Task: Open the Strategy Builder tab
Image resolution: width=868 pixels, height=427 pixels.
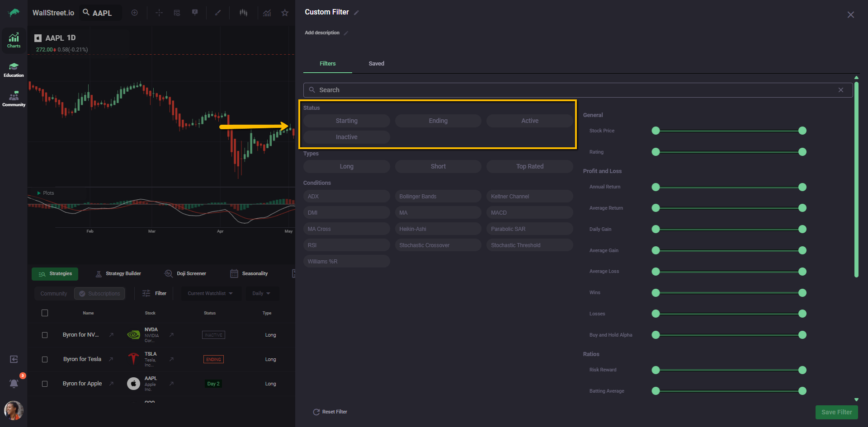Action: [118, 273]
